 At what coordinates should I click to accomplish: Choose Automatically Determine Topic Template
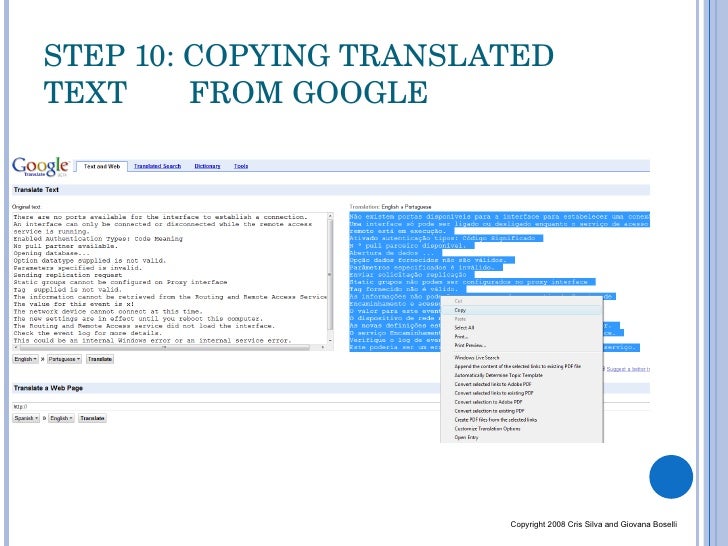click(x=521, y=375)
